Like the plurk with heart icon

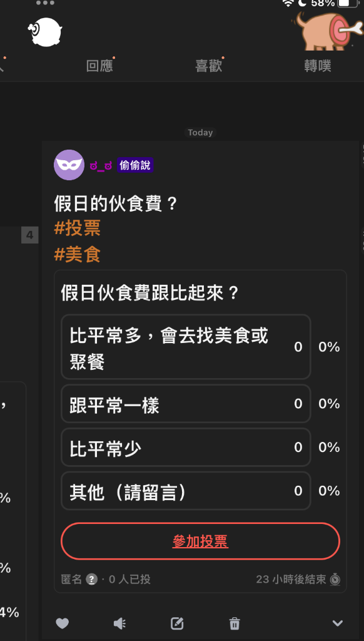(x=62, y=623)
